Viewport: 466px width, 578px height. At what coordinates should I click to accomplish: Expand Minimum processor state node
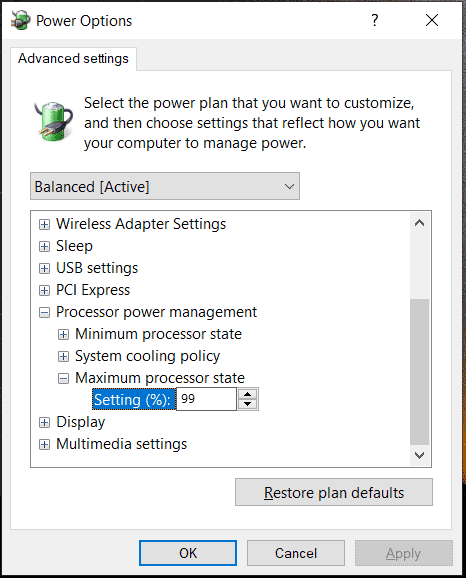63,334
